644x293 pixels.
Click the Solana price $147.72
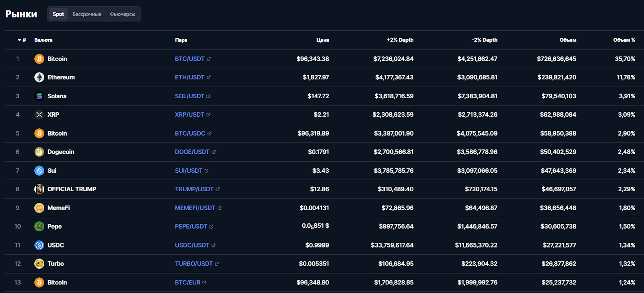click(x=318, y=96)
